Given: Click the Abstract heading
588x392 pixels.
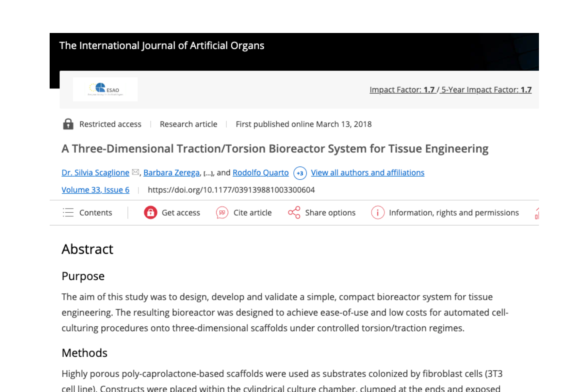Looking at the screenshot, I should coord(88,249).
